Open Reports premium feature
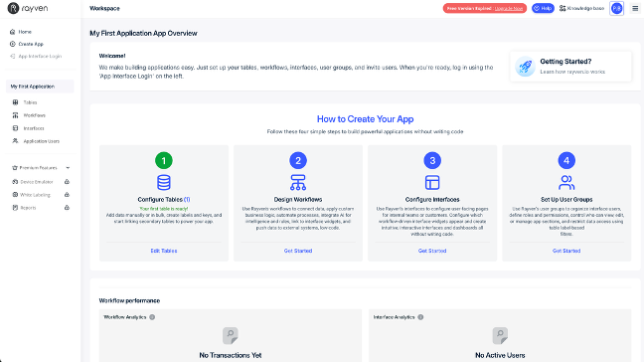Viewport: 644px width, 362px height. (28, 208)
